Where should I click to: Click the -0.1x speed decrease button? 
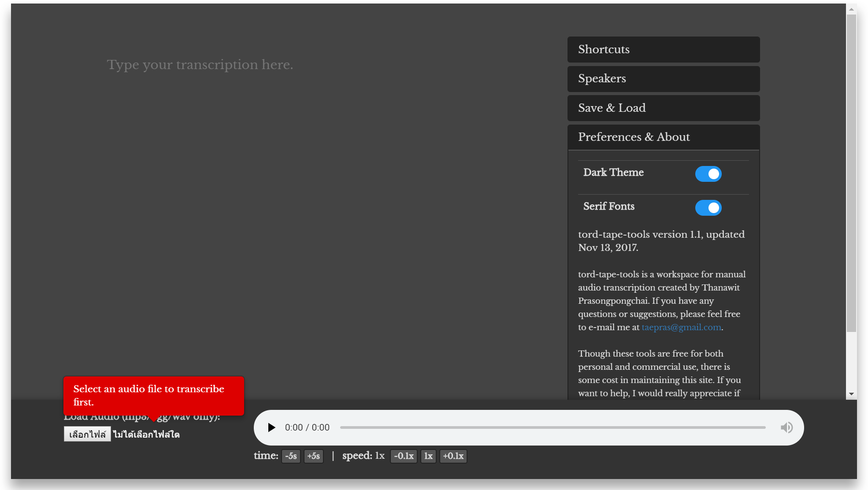[403, 456]
